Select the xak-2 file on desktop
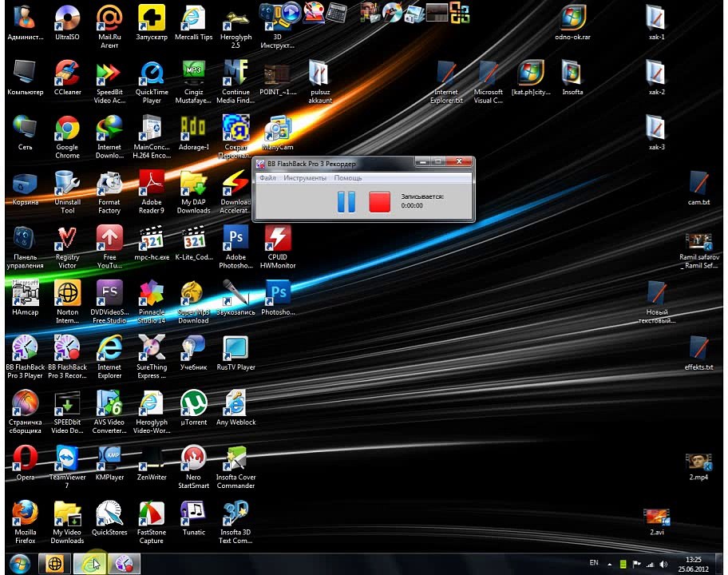 pyautogui.click(x=656, y=78)
